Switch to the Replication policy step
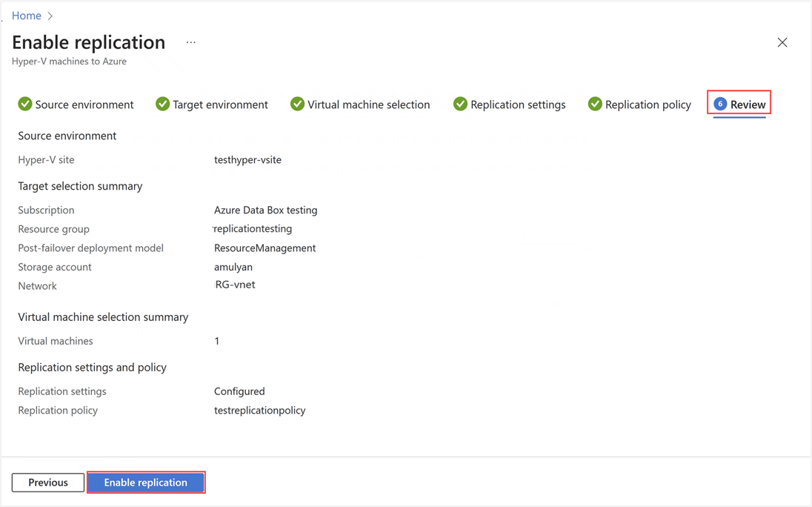The image size is (812, 507). click(x=647, y=105)
